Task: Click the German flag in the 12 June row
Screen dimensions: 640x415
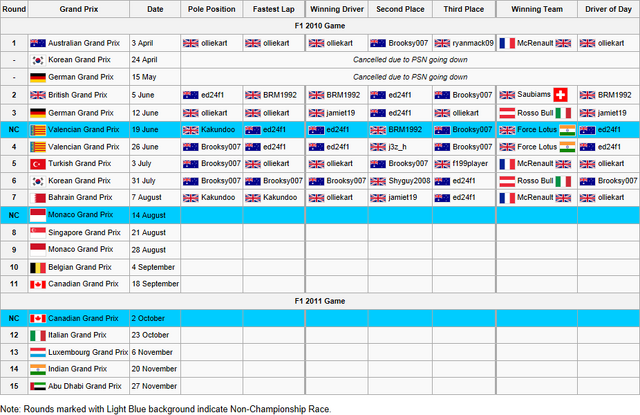Action: [x=38, y=113]
